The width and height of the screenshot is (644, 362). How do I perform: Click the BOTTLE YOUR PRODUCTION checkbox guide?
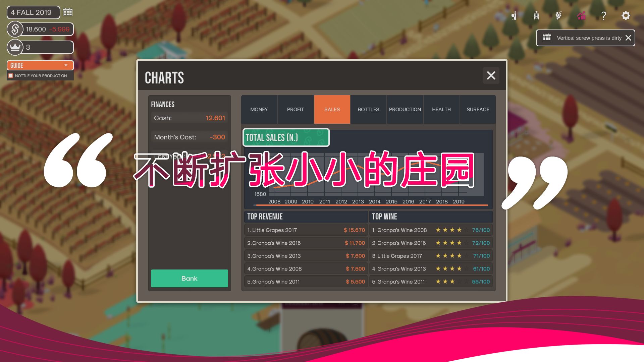11,75
